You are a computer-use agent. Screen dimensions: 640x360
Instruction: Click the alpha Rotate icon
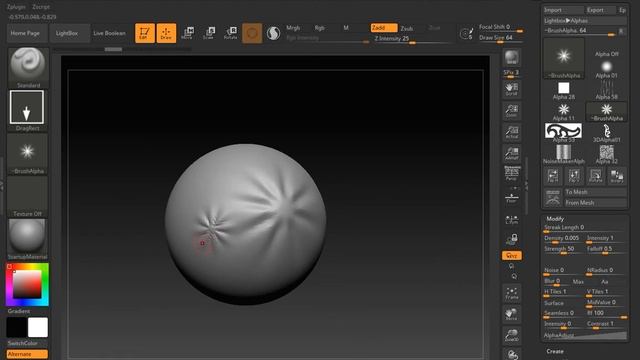596,176
